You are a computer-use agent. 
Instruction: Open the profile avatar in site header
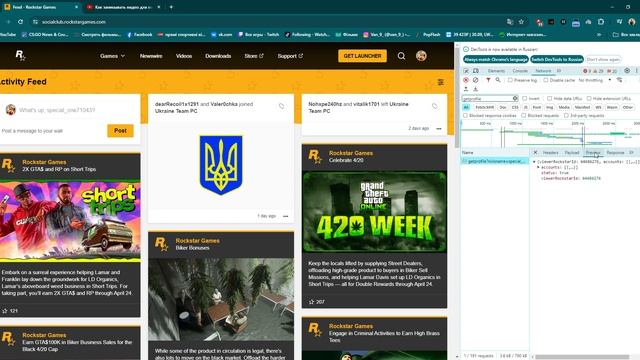point(421,56)
